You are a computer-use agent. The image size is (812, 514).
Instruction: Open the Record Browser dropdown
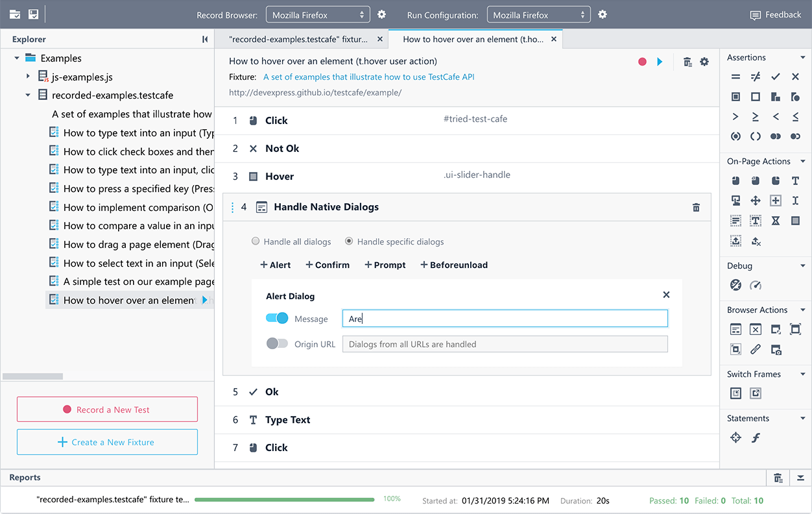[x=318, y=14]
